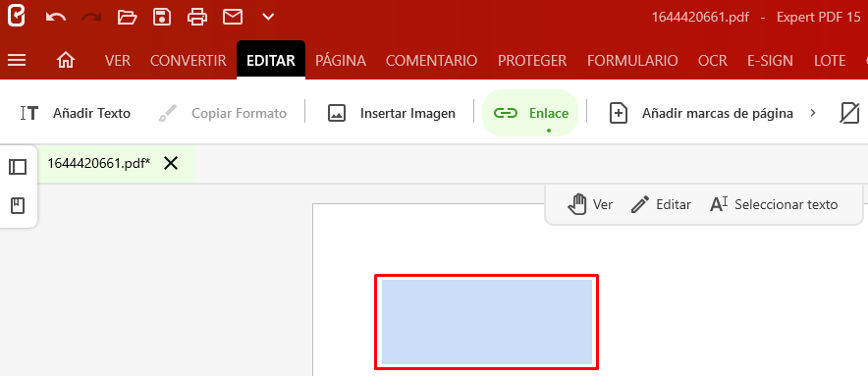Activate Seleccionar texto mode
The height and width of the screenshot is (376, 868).
(x=774, y=204)
